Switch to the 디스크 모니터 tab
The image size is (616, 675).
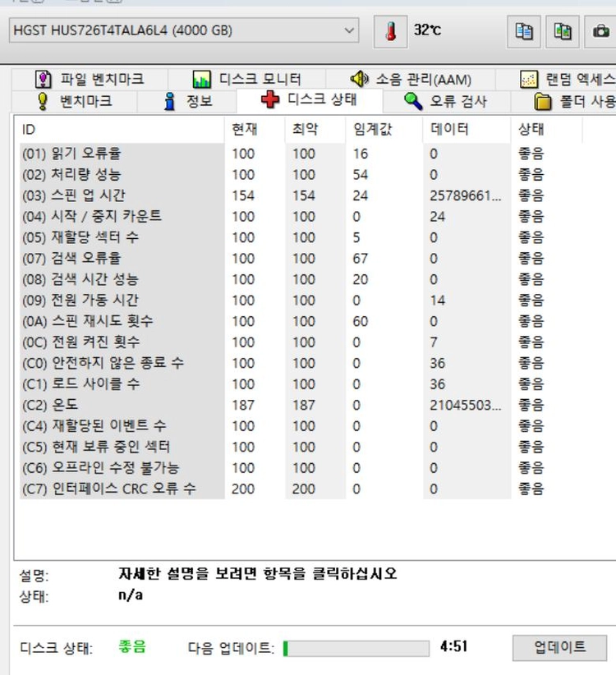(246, 79)
